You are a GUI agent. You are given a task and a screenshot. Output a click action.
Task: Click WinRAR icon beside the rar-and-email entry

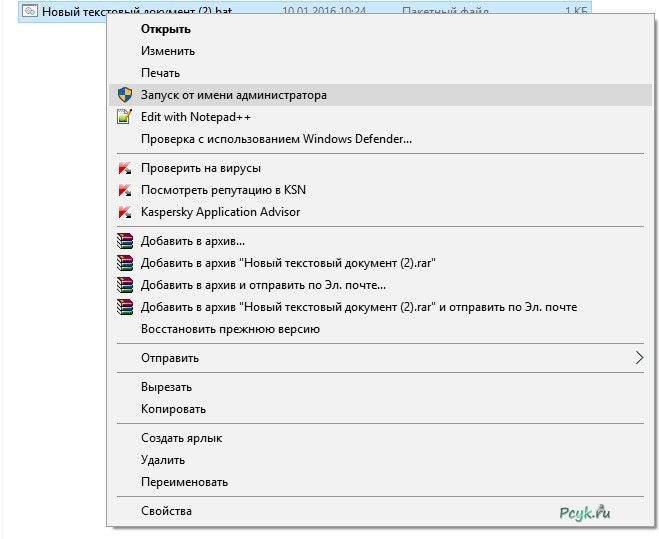125,307
